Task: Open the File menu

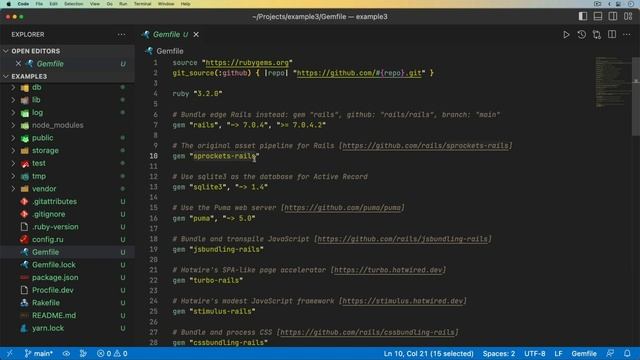Action: tap(39, 4)
